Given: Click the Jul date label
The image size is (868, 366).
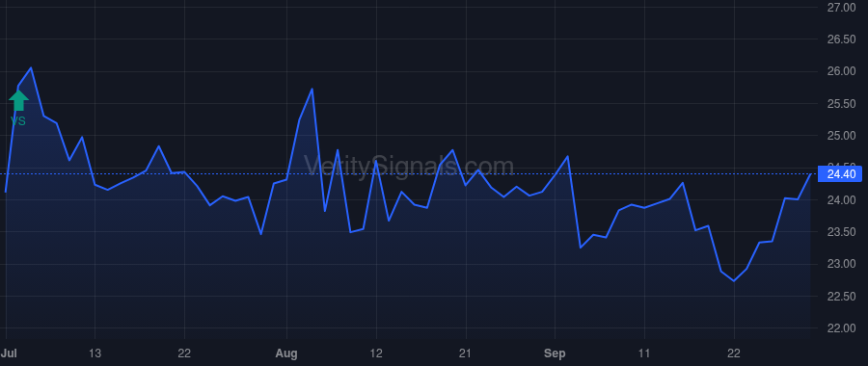Looking at the screenshot, I should tap(9, 353).
